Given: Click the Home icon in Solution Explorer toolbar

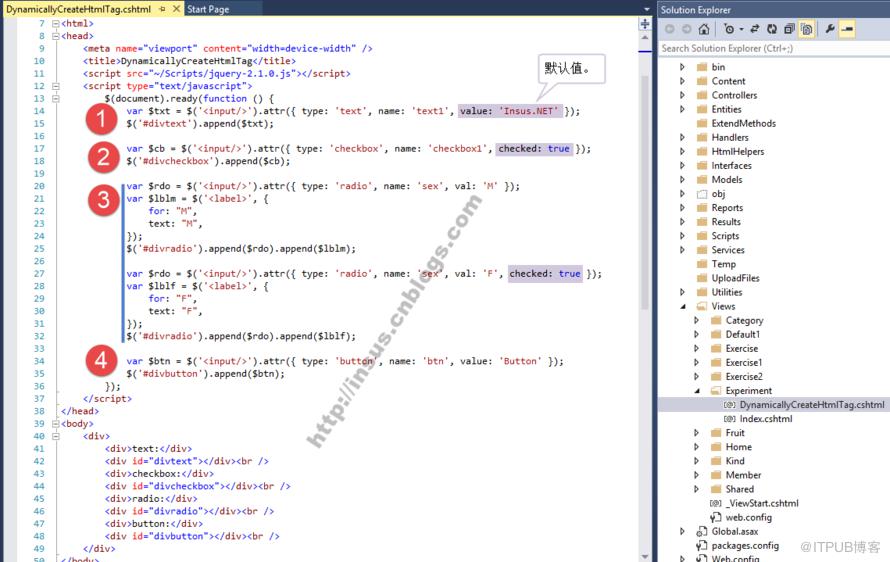Looking at the screenshot, I should pos(704,29).
